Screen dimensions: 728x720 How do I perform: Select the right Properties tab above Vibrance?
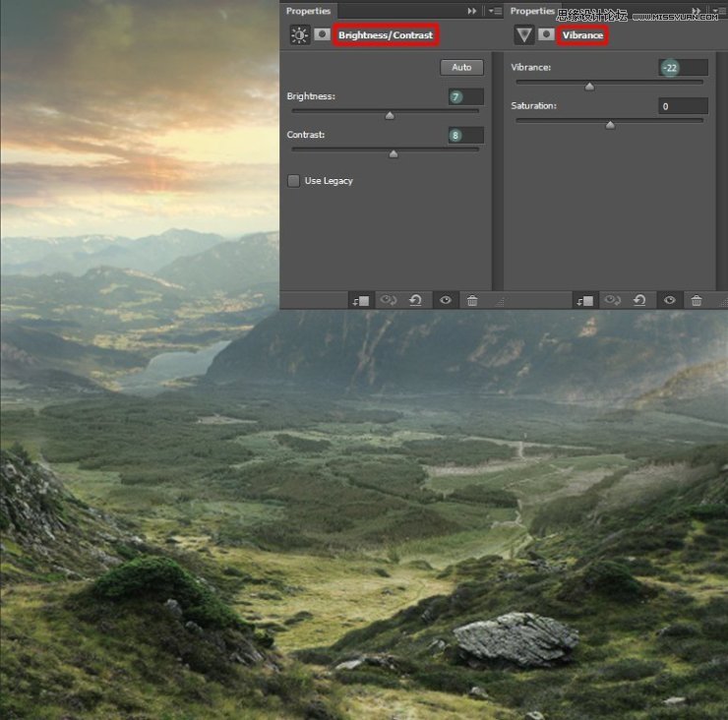532,11
